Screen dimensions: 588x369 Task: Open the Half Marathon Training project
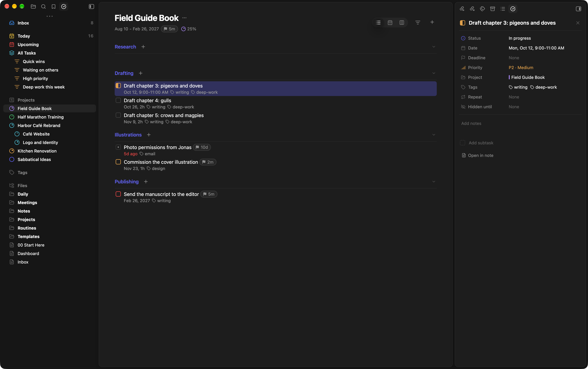[49, 117]
